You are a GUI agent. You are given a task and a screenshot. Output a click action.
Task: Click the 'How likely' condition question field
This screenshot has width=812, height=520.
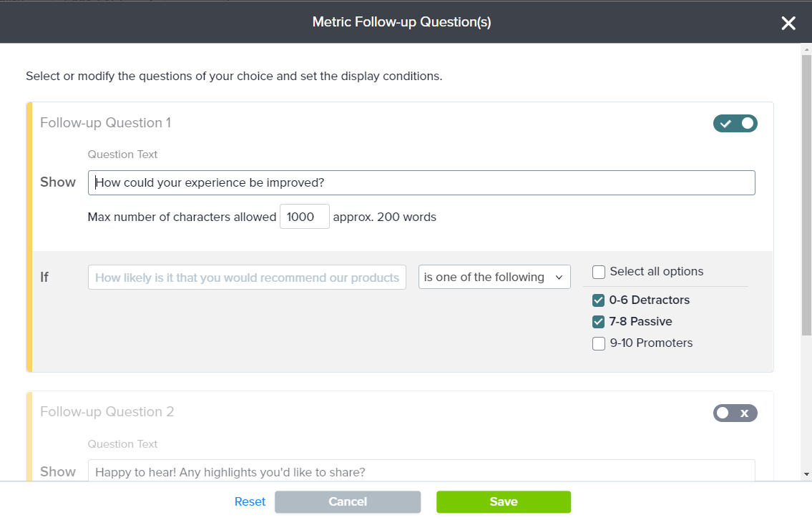(x=247, y=278)
